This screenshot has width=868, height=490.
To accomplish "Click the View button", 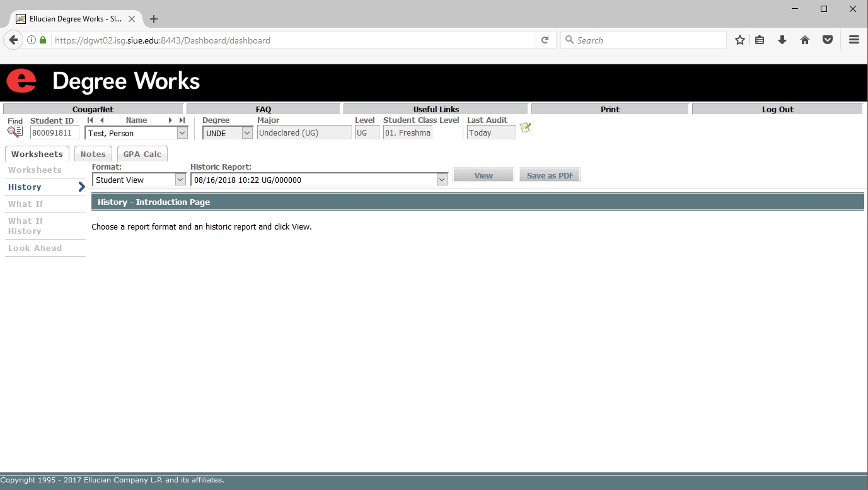I will tap(483, 175).
